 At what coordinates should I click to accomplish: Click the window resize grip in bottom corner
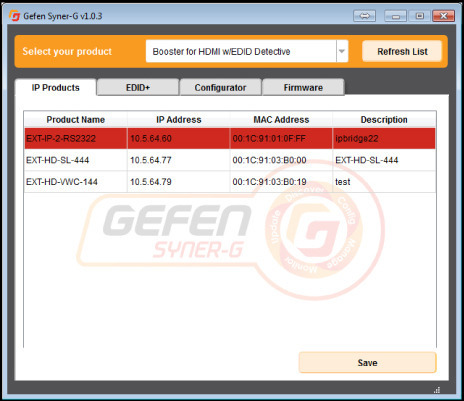coord(437,390)
